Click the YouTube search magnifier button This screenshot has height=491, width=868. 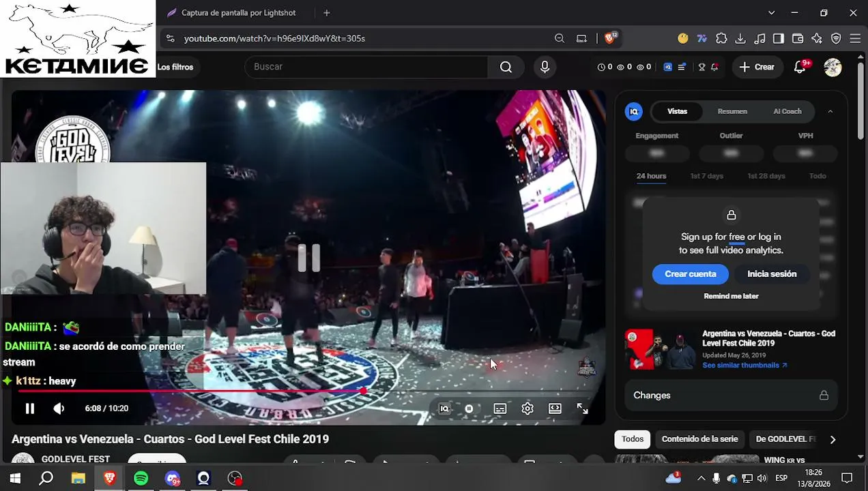pos(506,67)
